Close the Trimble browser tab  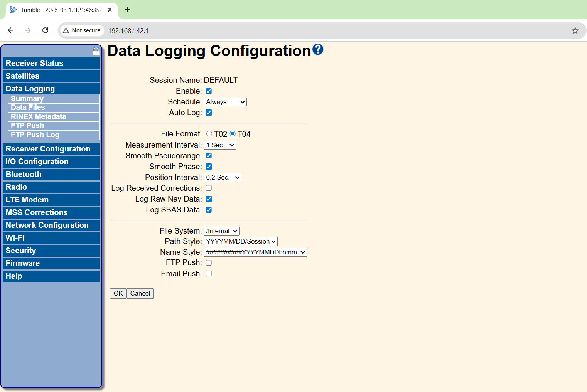pyautogui.click(x=110, y=10)
